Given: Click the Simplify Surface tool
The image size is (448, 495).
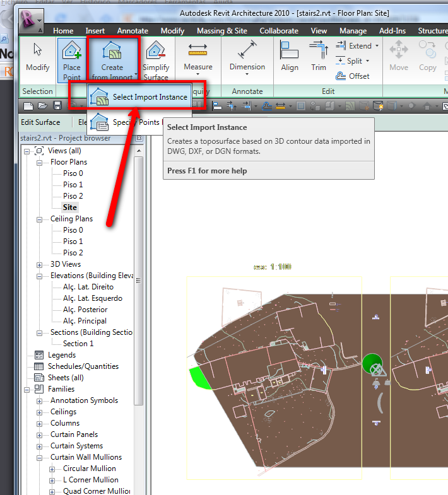Looking at the screenshot, I should (155, 58).
